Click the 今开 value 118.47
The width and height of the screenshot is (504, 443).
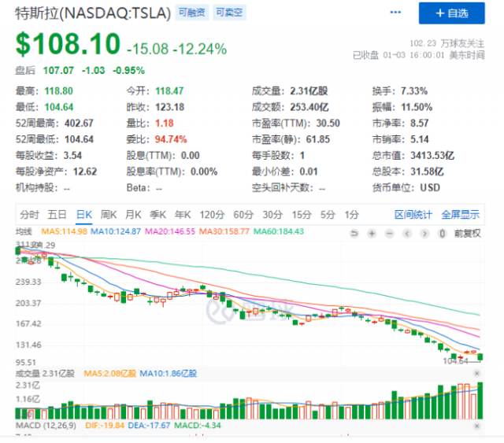coord(169,91)
